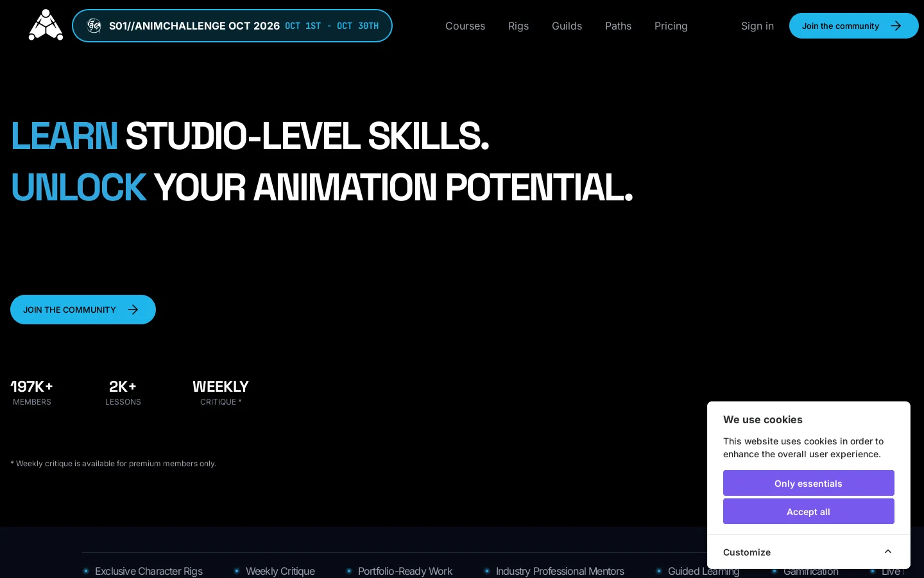Click the Exclusive Character Rigs ticker item

point(148,571)
